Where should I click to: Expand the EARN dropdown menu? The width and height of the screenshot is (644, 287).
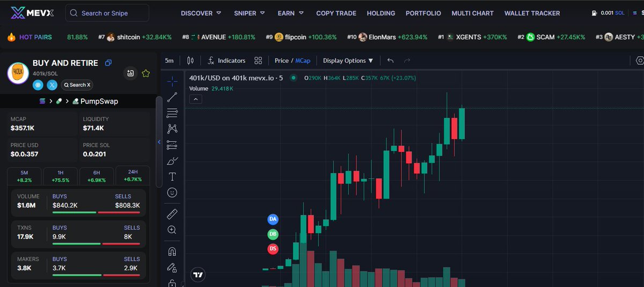291,13
